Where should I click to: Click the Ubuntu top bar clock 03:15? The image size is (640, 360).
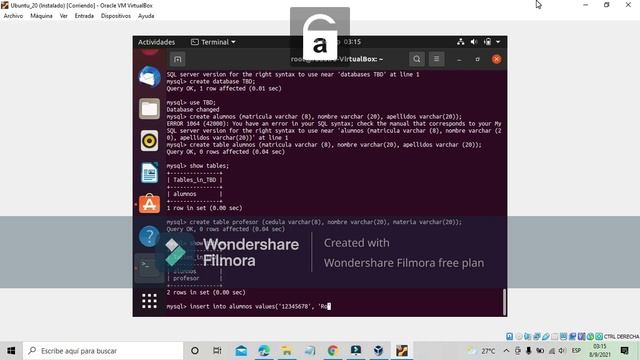tap(352, 42)
